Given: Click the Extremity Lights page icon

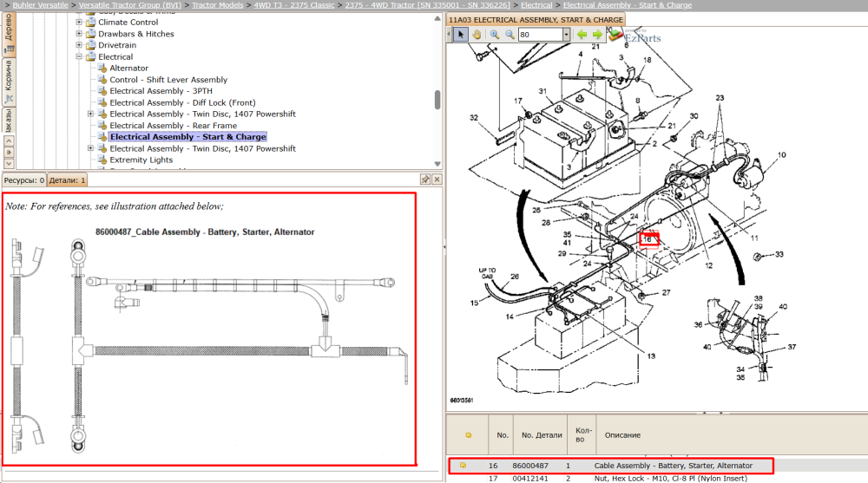Looking at the screenshot, I should [x=102, y=160].
